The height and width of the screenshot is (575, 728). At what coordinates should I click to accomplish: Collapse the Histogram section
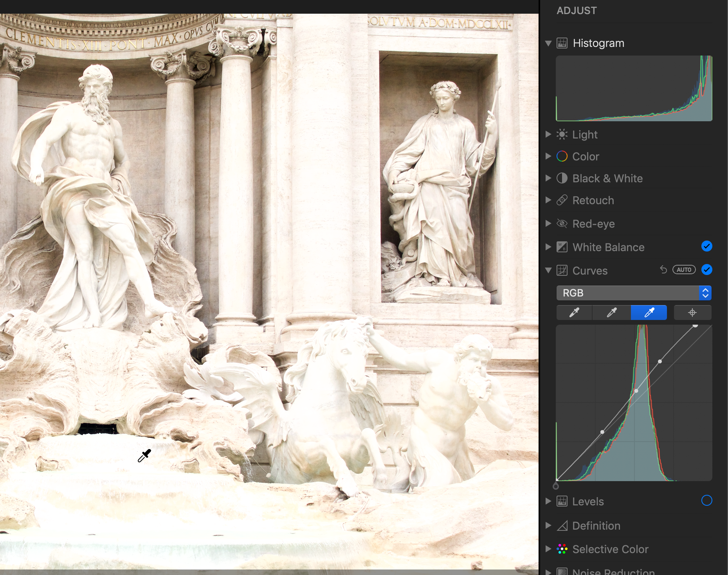548,43
